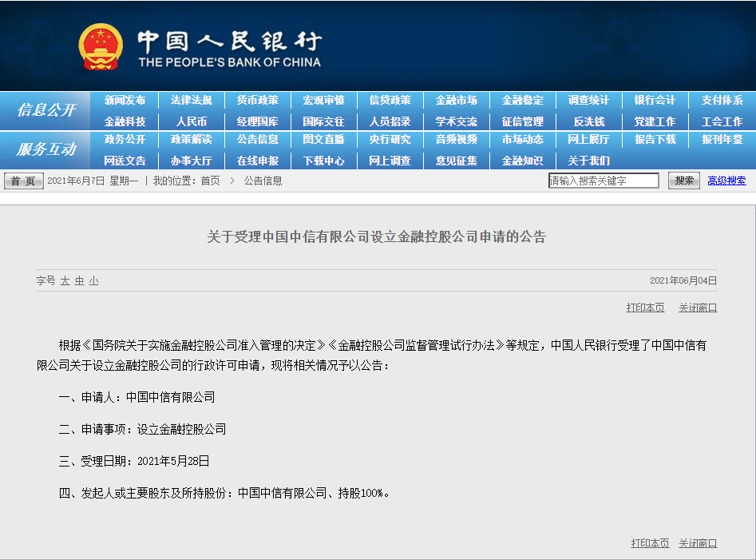
Task: Click 打印本页 to print the page
Action: [x=645, y=307]
